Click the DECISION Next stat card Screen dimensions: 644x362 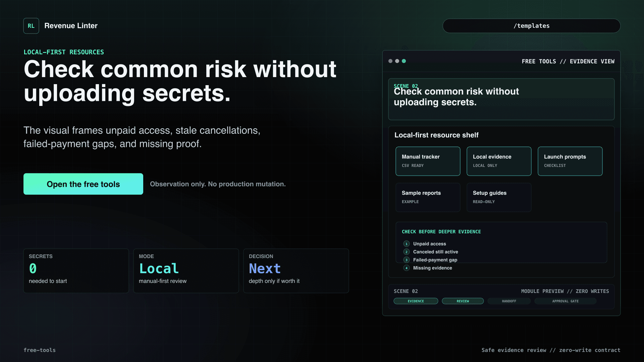pos(296,271)
